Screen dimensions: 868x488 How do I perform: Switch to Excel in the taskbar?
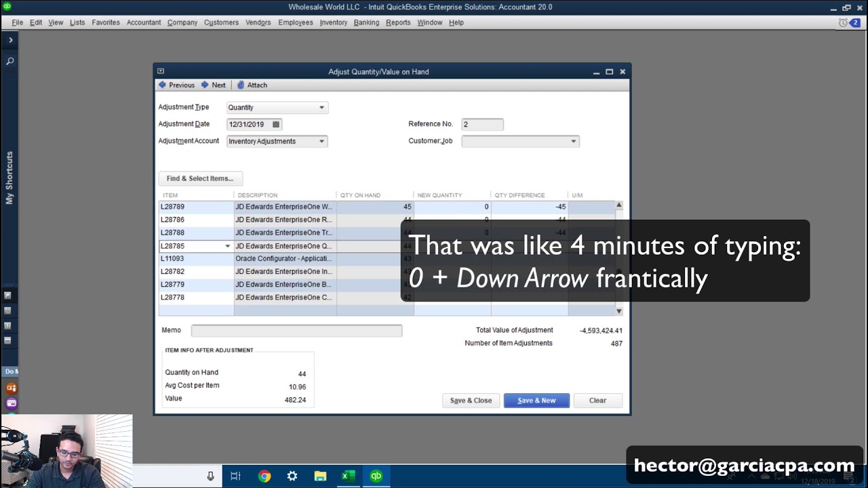point(348,476)
